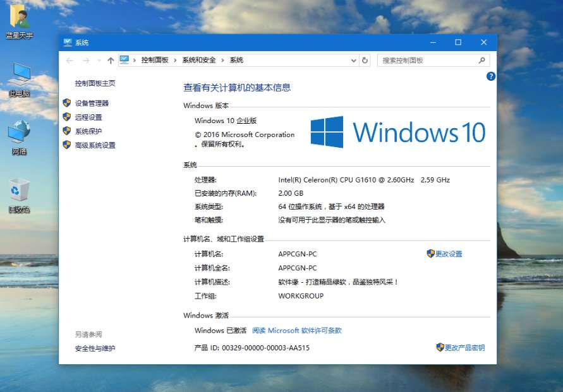Screen dimensions: 563x392
Task: Expand the address bar dropdown arrow
Action: tap(354, 60)
